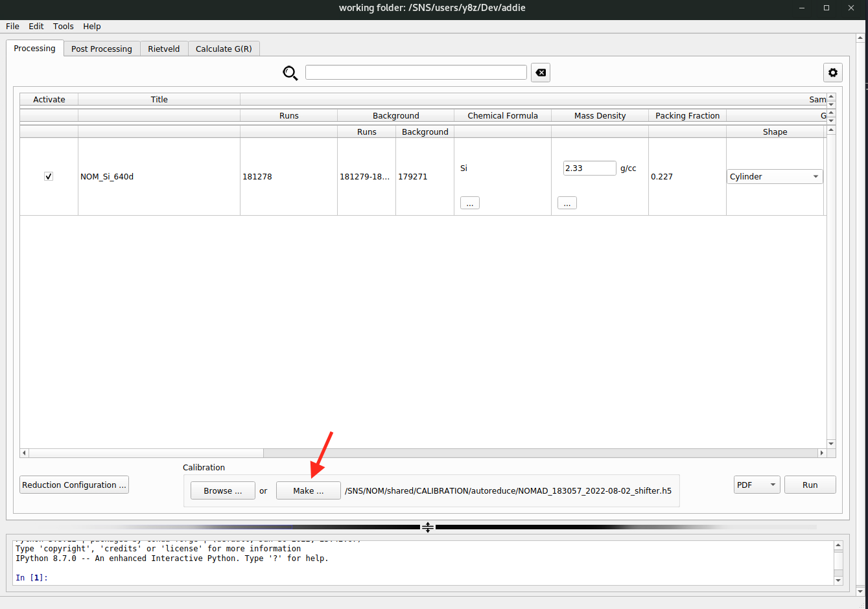Screen dimensions: 868x609
Task: Clear the search field with backspace icon
Action: 540,73
